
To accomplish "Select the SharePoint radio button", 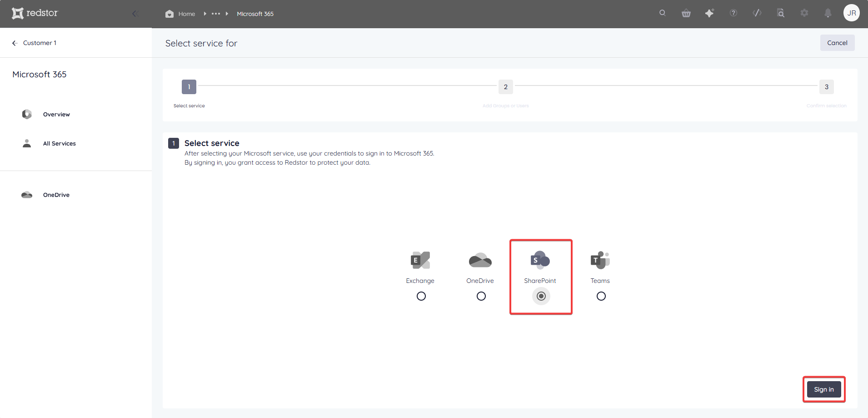I will tap(541, 296).
